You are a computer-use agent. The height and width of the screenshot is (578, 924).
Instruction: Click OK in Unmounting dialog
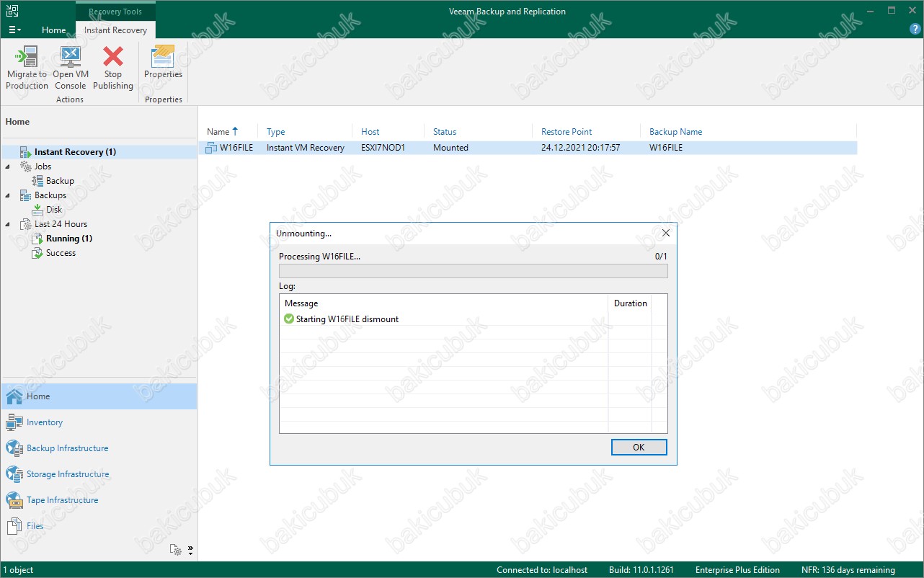639,448
